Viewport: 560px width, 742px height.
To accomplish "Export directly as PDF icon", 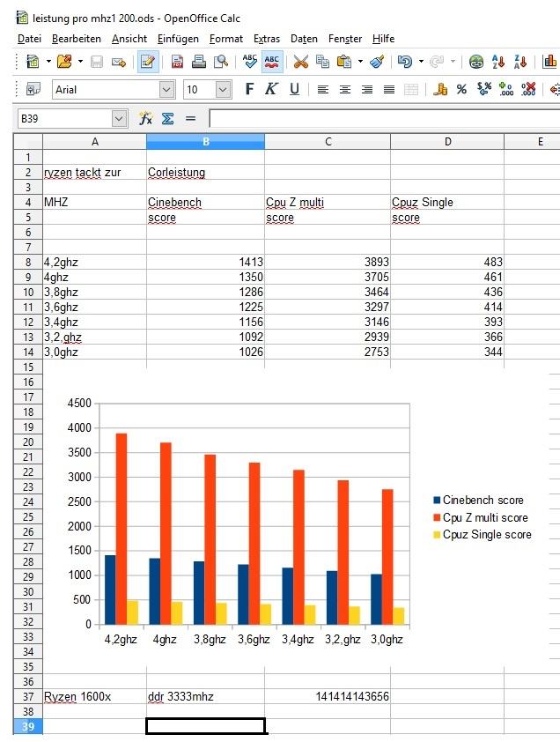I will tap(177, 62).
